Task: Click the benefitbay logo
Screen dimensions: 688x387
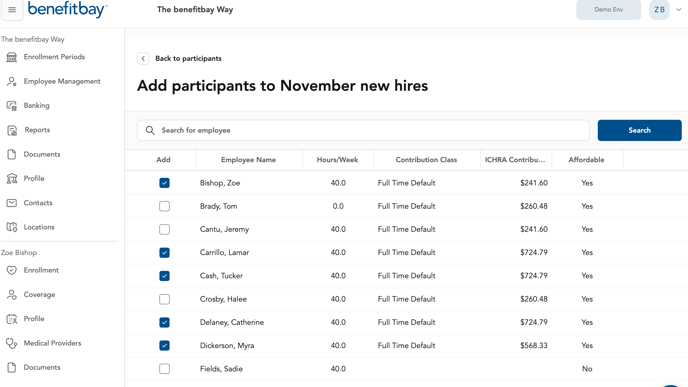Action: coord(68,9)
